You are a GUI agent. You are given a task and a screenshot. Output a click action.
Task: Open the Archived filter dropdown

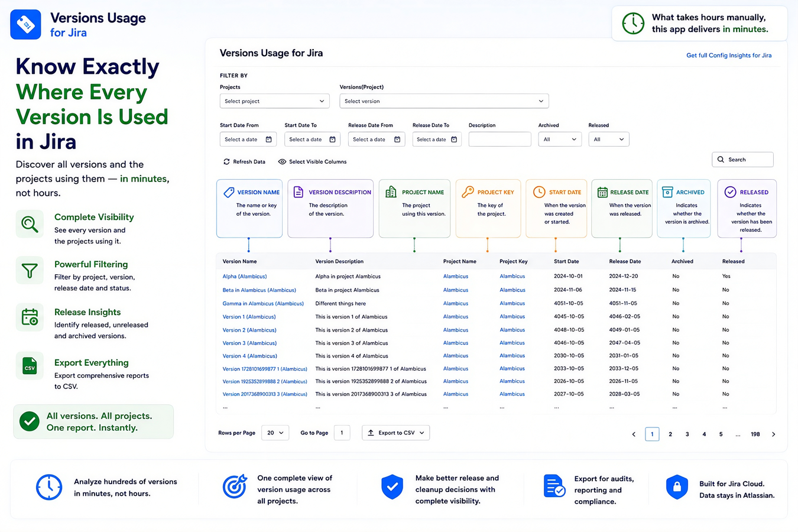tap(560, 140)
